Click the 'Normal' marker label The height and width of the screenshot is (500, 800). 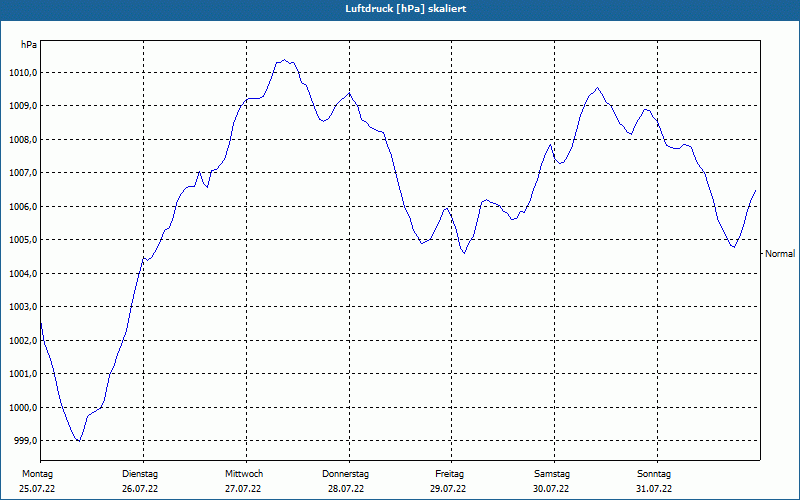[780, 254]
